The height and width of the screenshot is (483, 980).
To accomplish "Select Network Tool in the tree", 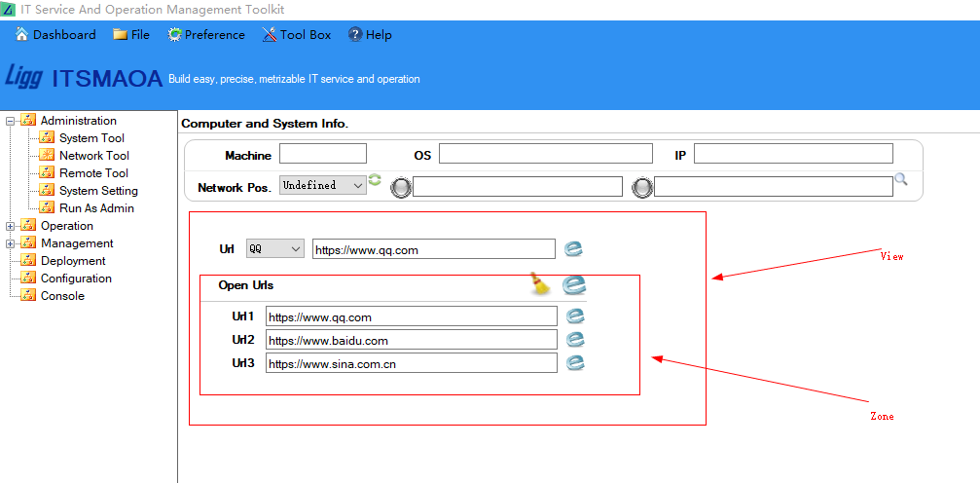I will coord(94,156).
